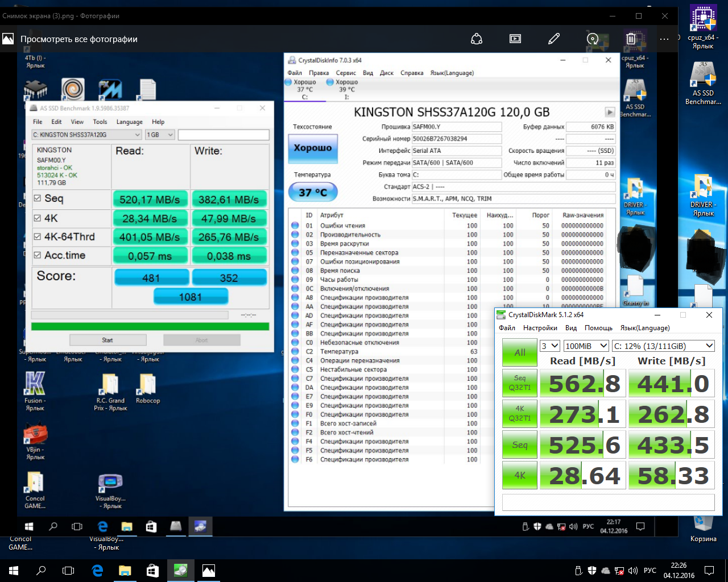
Task: Select the blue M desktop icon
Action: point(110,89)
